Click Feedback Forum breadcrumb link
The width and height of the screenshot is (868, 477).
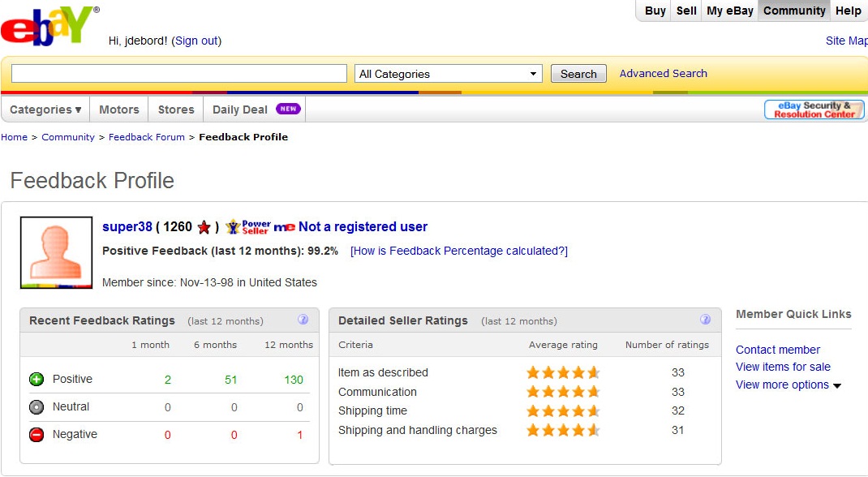pos(147,137)
